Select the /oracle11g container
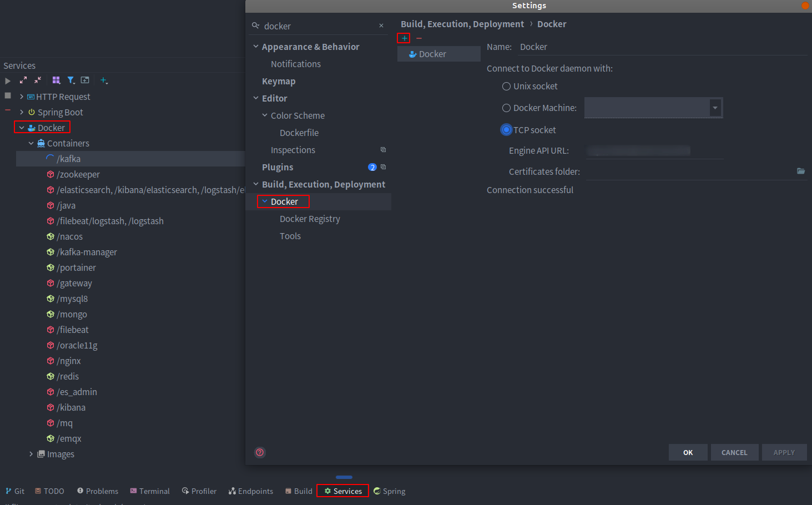Screen dimensions: 812x505 click(77, 345)
